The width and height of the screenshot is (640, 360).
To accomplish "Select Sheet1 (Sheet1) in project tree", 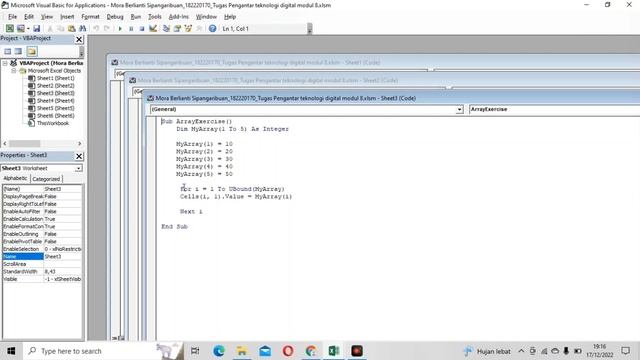I will [x=56, y=78].
